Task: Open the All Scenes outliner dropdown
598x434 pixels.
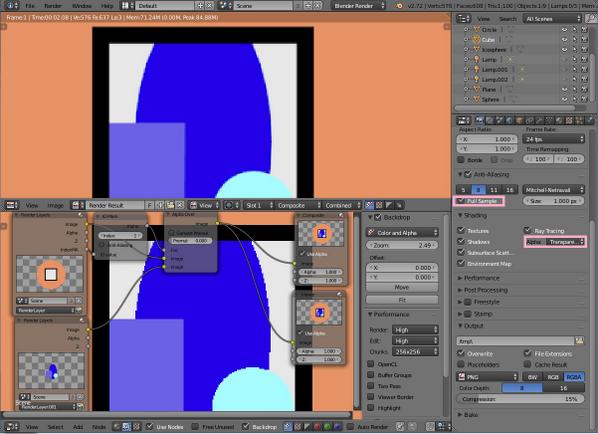Action: (x=552, y=19)
